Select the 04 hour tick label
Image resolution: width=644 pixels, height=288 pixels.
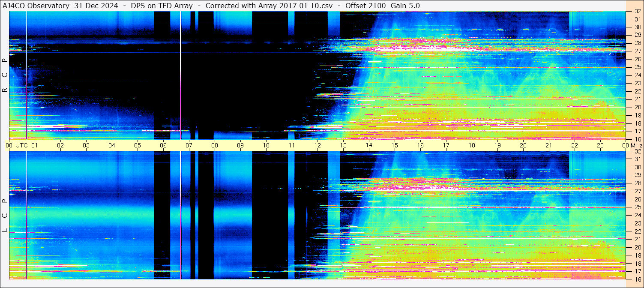click(x=112, y=145)
